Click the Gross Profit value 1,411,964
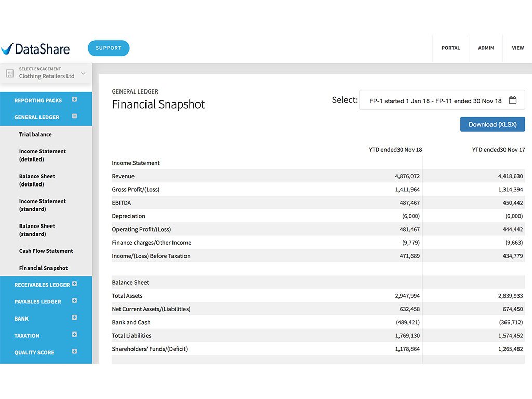The width and height of the screenshot is (532, 399). point(407,189)
